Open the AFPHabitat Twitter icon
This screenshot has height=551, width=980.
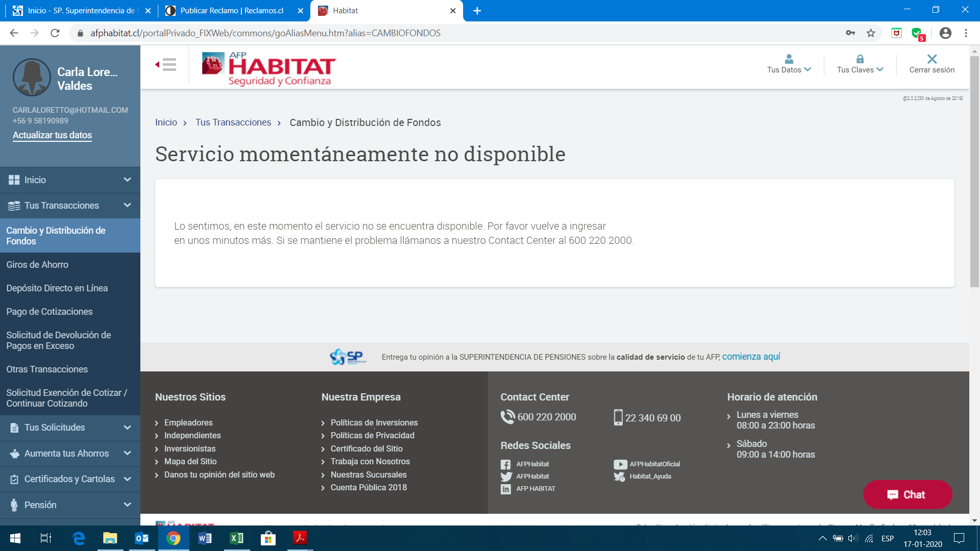click(x=506, y=477)
